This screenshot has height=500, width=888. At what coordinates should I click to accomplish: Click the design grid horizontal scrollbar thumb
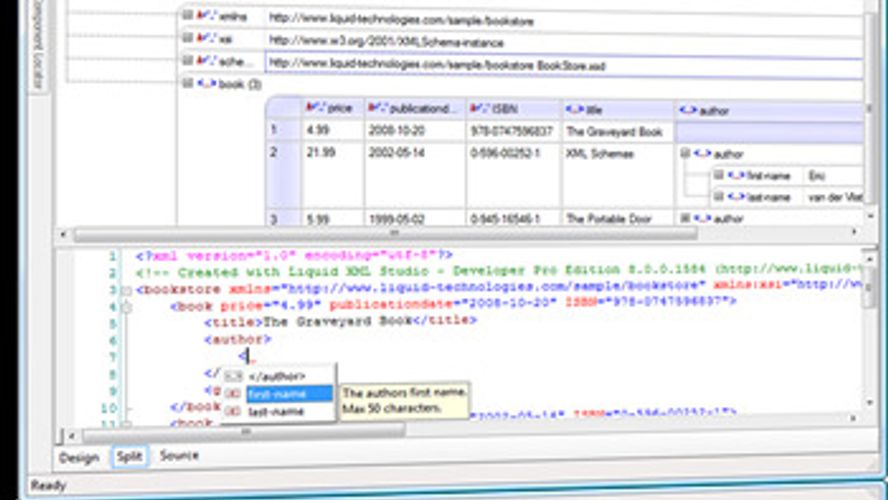point(385,233)
